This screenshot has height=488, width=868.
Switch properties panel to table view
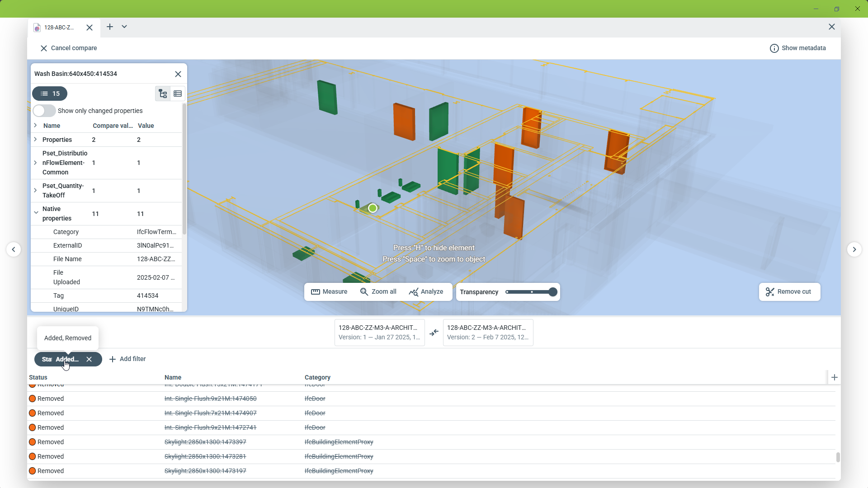178,94
